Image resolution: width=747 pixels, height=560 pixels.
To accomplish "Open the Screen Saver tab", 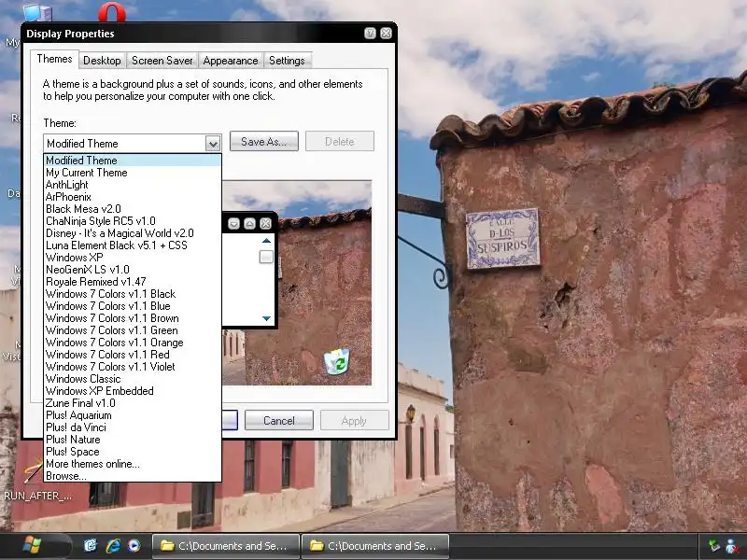I will [x=162, y=61].
